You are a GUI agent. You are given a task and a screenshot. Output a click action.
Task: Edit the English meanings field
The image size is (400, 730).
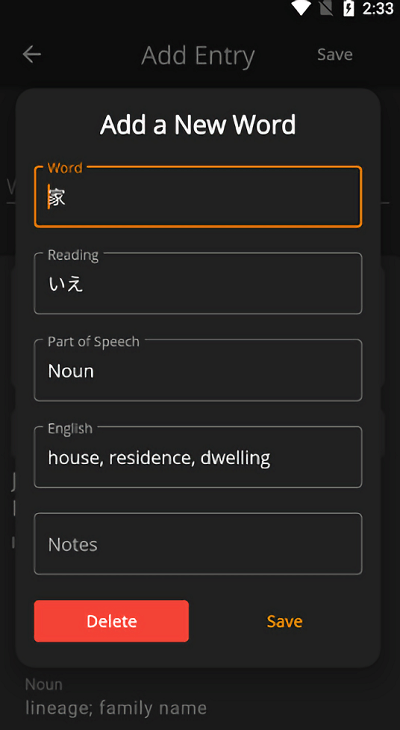[x=198, y=457]
